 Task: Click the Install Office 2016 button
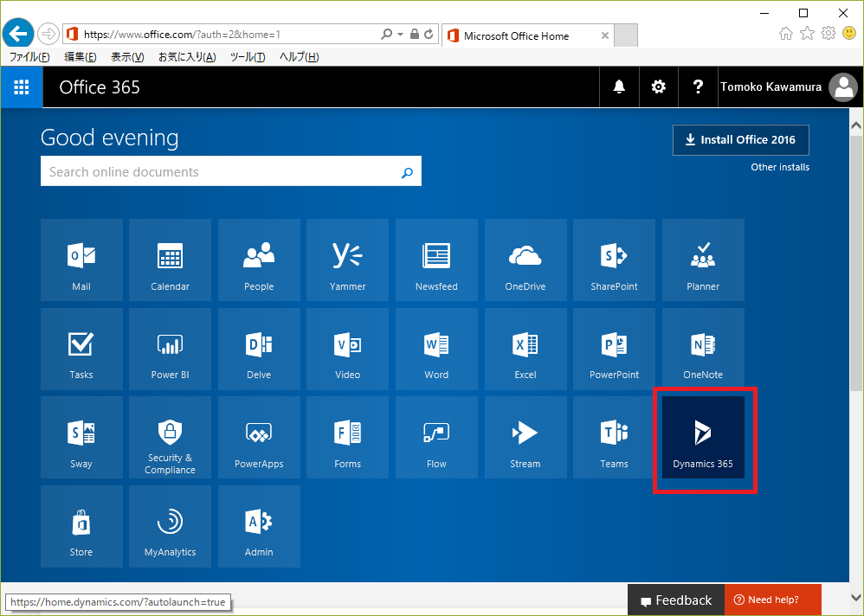tap(741, 140)
